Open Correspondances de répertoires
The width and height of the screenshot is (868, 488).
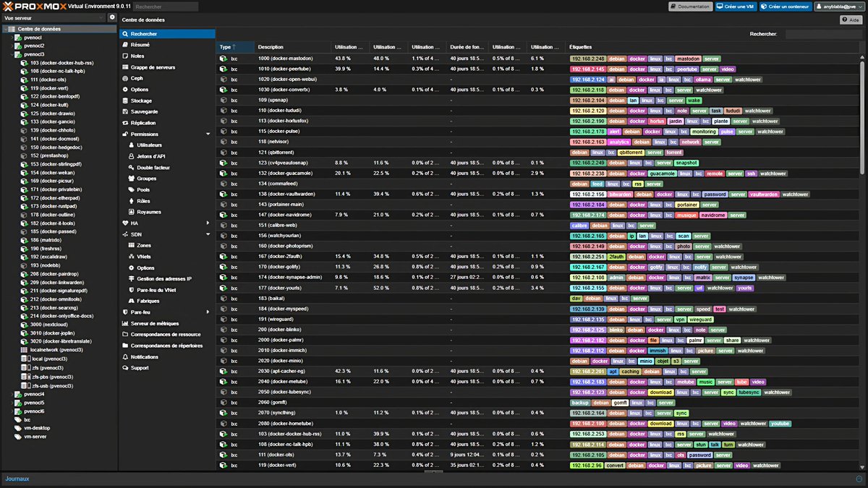[167, 346]
